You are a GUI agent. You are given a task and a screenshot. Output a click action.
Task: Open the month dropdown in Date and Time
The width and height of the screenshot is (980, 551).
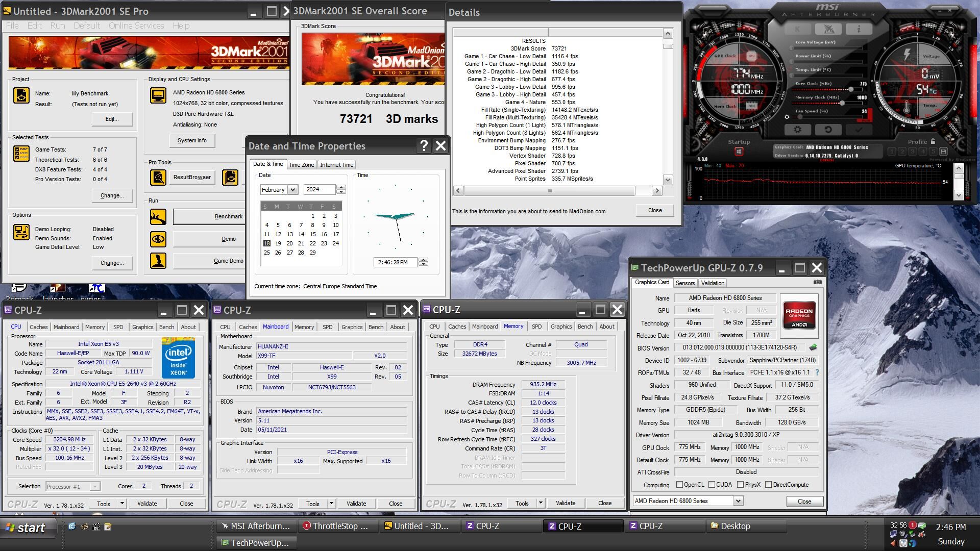point(292,190)
